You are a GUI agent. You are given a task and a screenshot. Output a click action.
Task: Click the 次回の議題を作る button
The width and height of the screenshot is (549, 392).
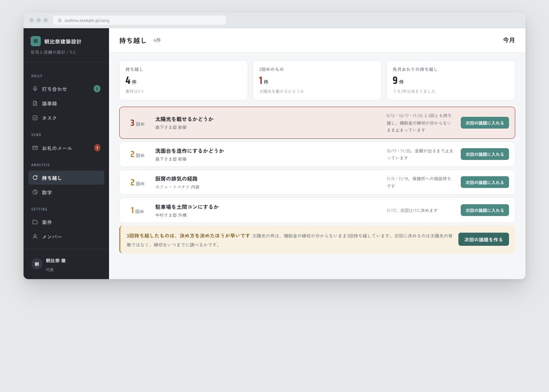pyautogui.click(x=484, y=240)
